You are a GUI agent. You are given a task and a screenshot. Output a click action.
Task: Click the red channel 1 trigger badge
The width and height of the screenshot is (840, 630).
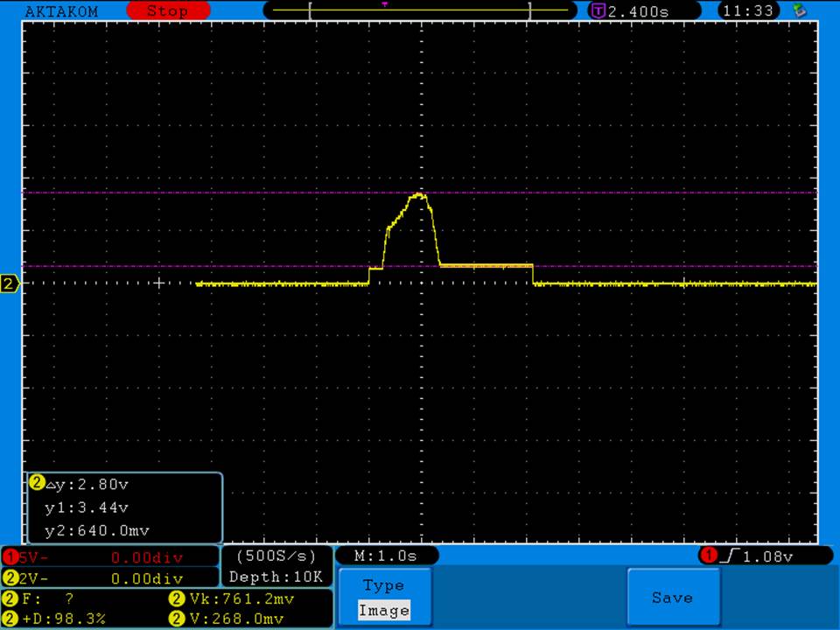coord(708,556)
